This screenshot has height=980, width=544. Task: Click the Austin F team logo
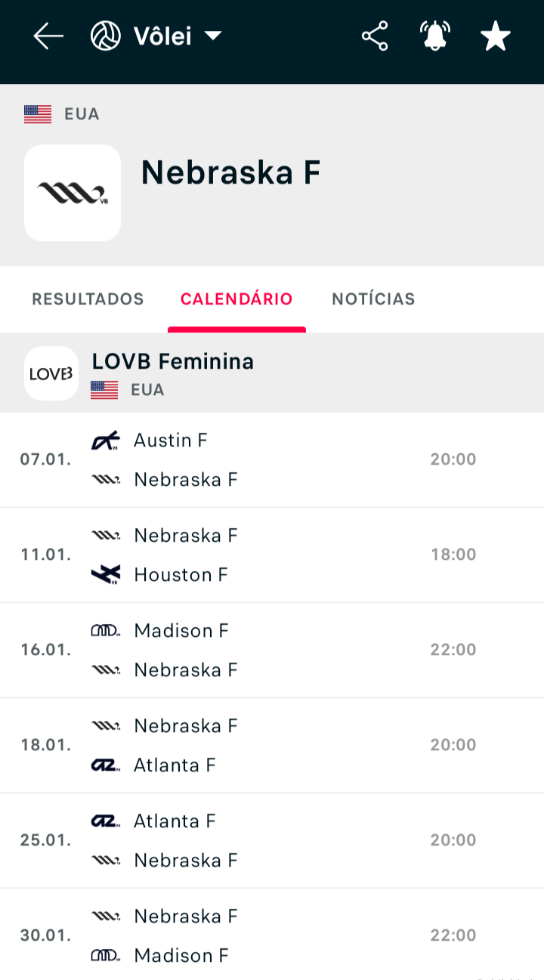(x=105, y=441)
